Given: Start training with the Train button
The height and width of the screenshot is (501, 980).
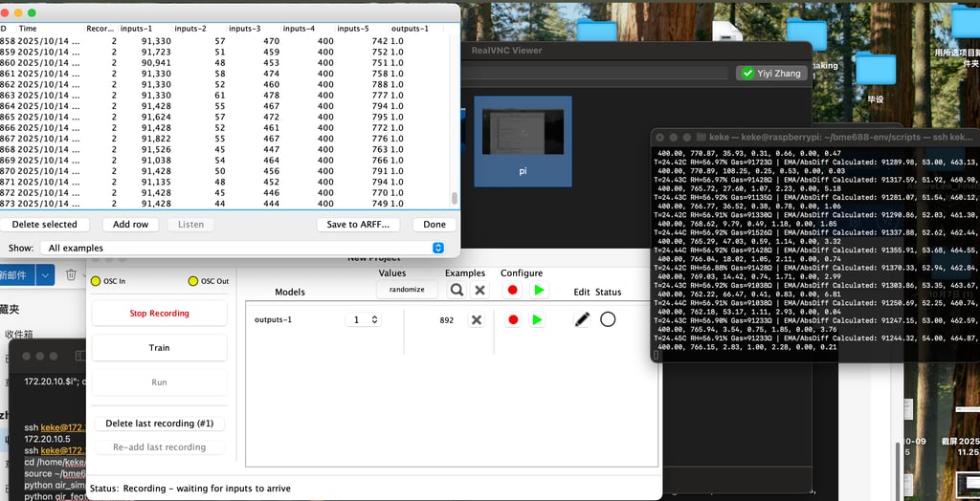Looking at the screenshot, I should pos(160,348).
